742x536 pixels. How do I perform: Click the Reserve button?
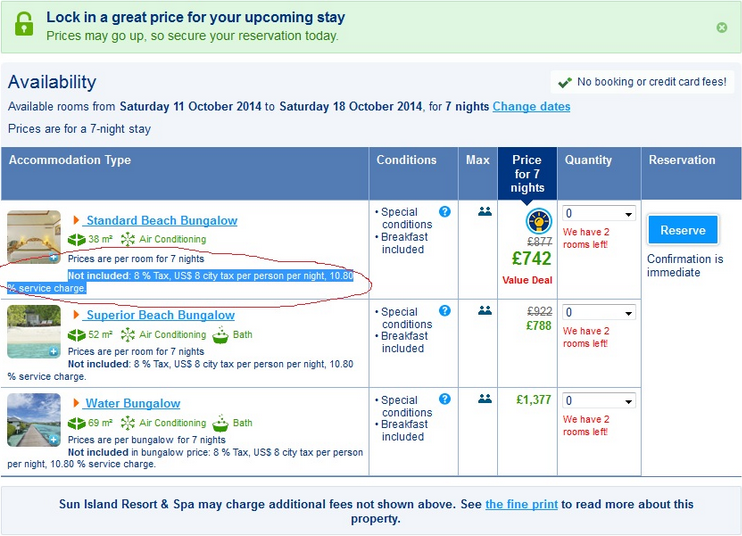pos(682,230)
